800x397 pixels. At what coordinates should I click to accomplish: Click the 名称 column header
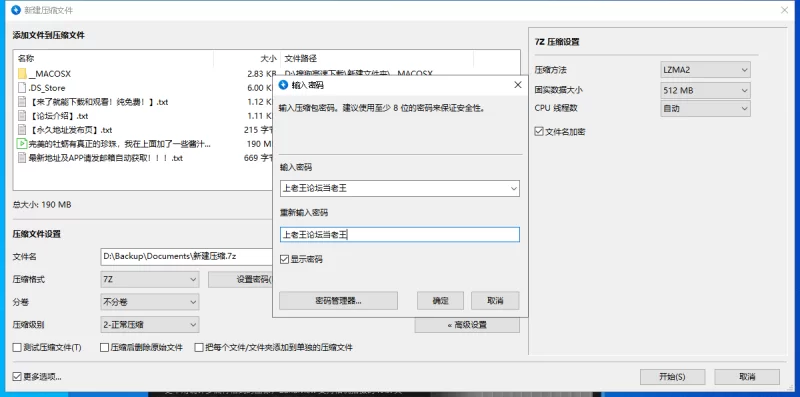point(26,58)
